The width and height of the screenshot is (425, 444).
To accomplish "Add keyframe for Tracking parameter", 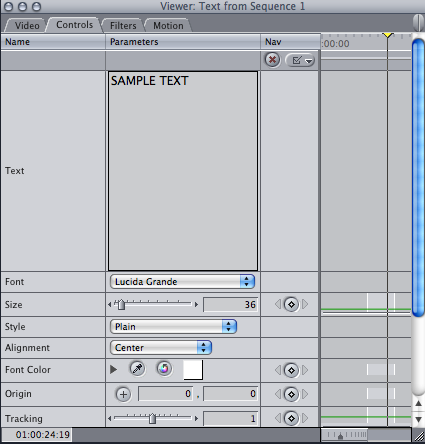I will click(x=291, y=418).
